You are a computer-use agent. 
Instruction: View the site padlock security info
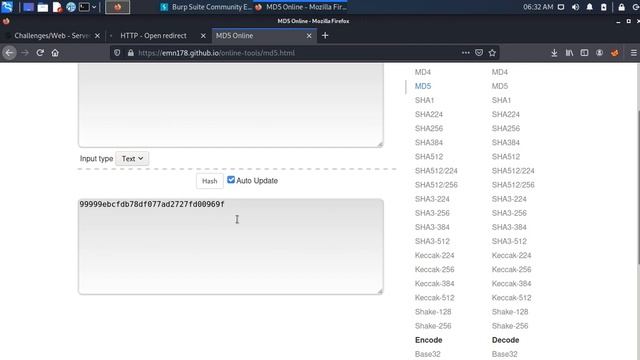coord(131,53)
